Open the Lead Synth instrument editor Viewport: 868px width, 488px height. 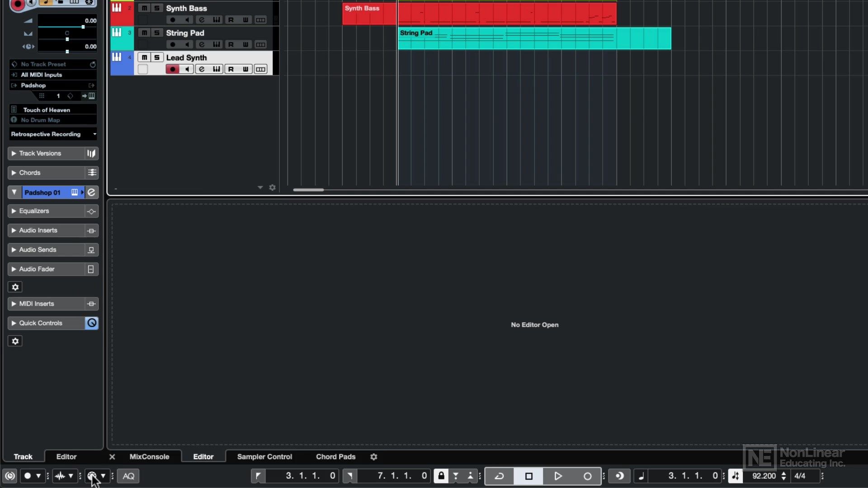tap(217, 69)
